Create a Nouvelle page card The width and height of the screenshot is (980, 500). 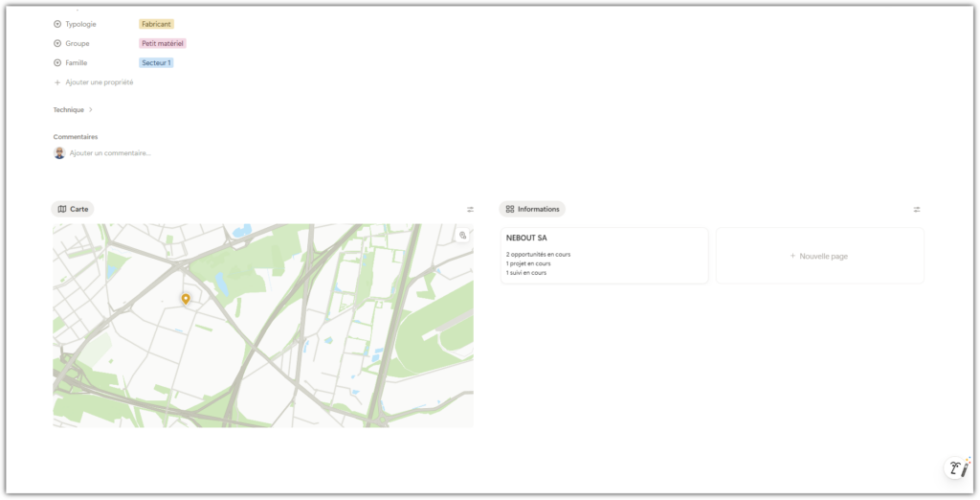coord(820,256)
